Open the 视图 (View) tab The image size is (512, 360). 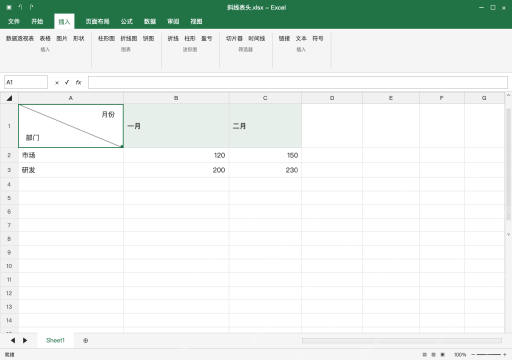click(x=196, y=22)
